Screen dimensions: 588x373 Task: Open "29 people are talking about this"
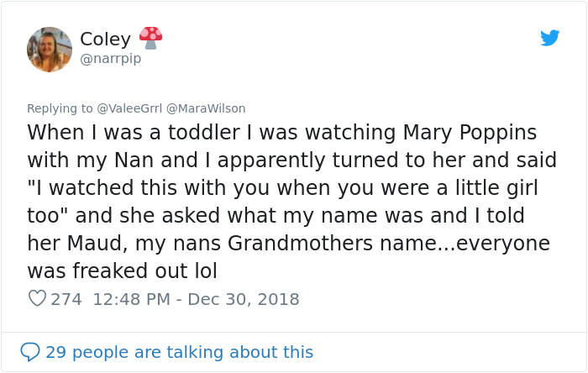179,352
